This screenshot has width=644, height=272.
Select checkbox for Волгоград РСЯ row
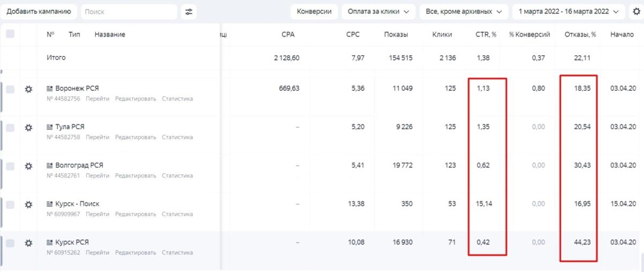(10, 166)
